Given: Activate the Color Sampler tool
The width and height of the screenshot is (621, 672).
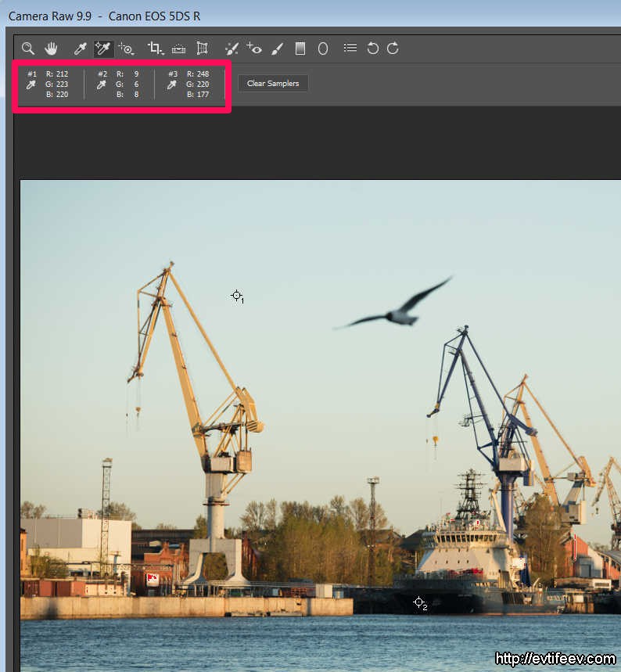Looking at the screenshot, I should (x=102, y=49).
